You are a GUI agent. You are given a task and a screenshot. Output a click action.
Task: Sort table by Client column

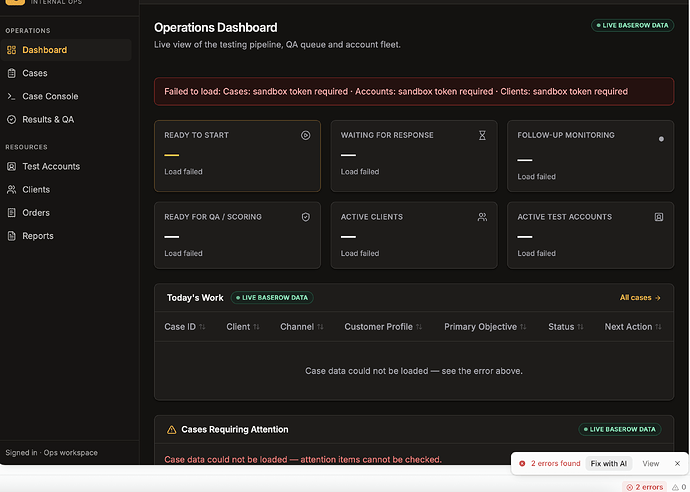pos(243,327)
